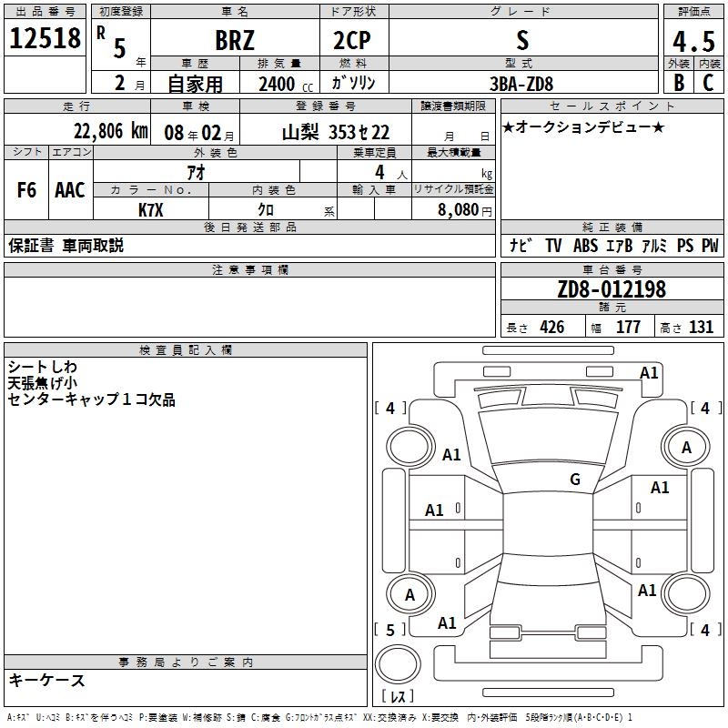Click the grade value S
This screenshot has height=728, width=728.
click(522, 40)
